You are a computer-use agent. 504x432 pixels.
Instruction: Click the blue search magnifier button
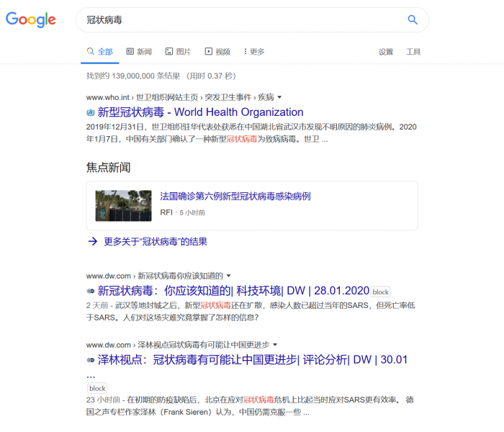point(413,20)
